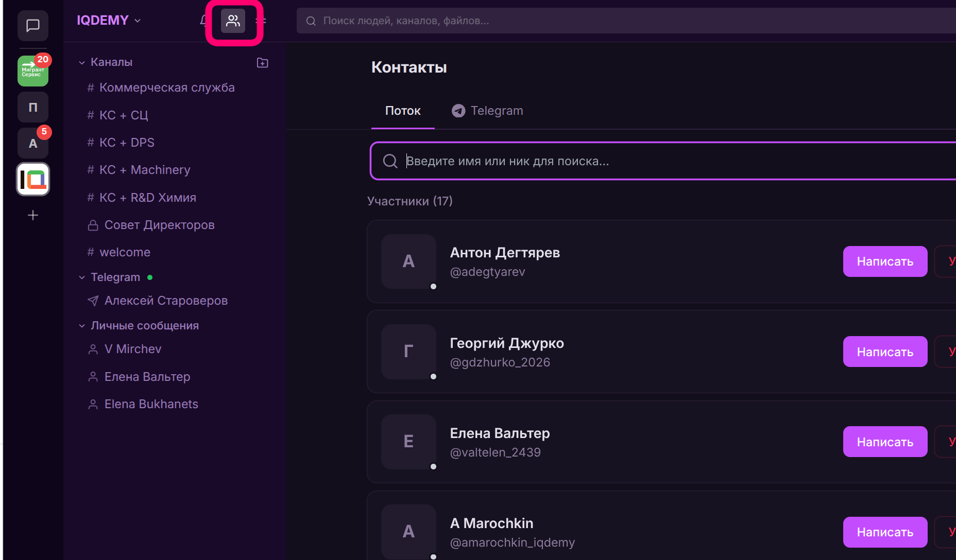This screenshot has width=956, height=560.
Task: Collapse the Telegram section
Action: [x=82, y=277]
